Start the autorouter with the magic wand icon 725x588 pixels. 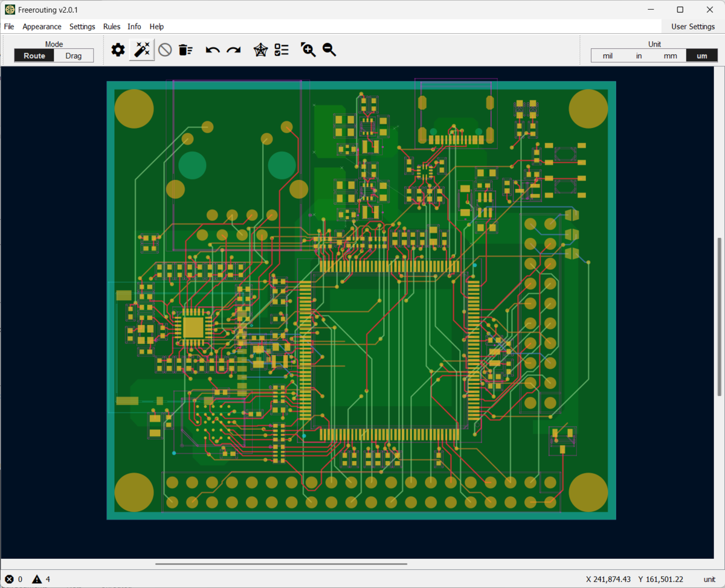coord(142,50)
